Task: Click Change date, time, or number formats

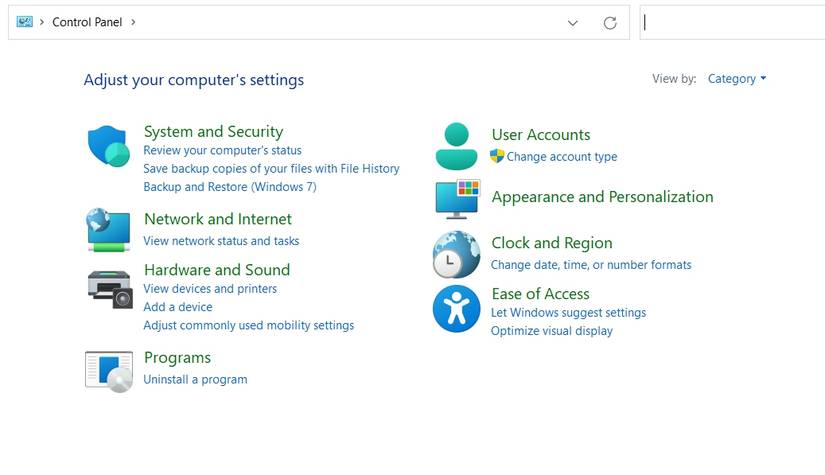Action: click(591, 265)
